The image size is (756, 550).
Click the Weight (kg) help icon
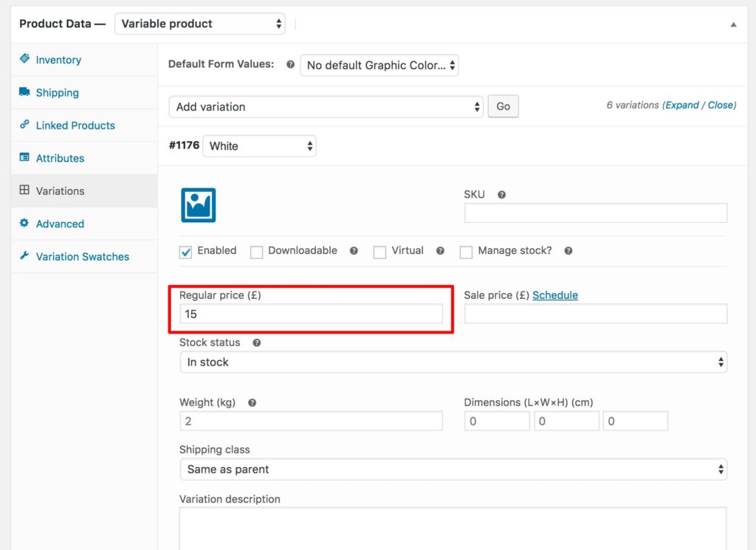252,403
